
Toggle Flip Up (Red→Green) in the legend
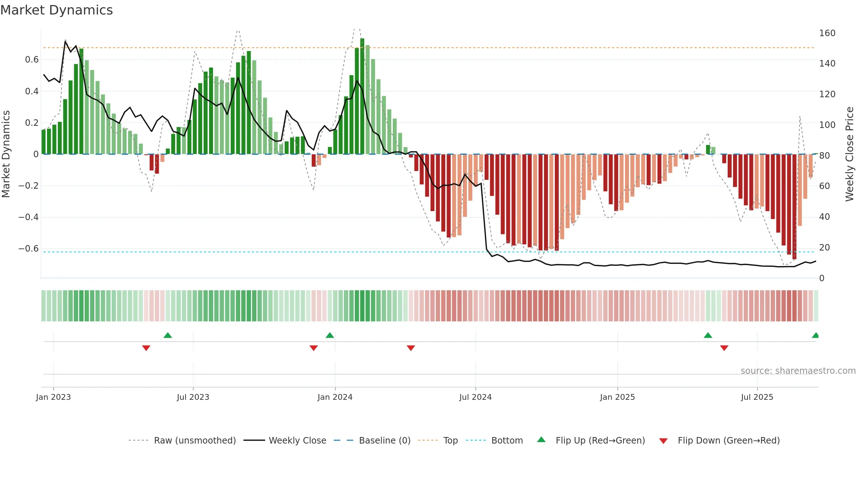click(x=591, y=440)
